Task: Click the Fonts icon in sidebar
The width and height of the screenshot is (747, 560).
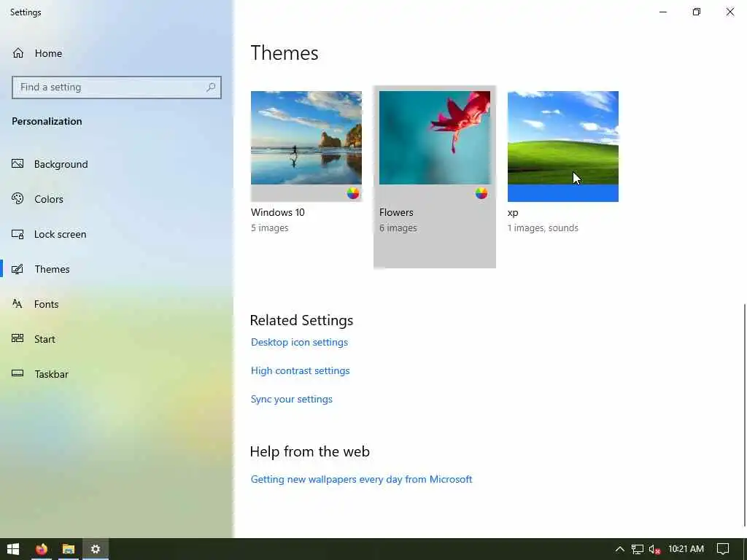Action: pyautogui.click(x=18, y=304)
